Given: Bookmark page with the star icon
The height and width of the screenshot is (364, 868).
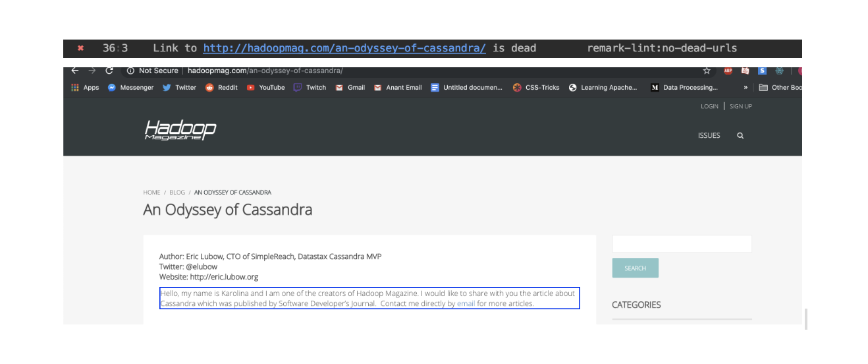Looking at the screenshot, I should point(707,71).
